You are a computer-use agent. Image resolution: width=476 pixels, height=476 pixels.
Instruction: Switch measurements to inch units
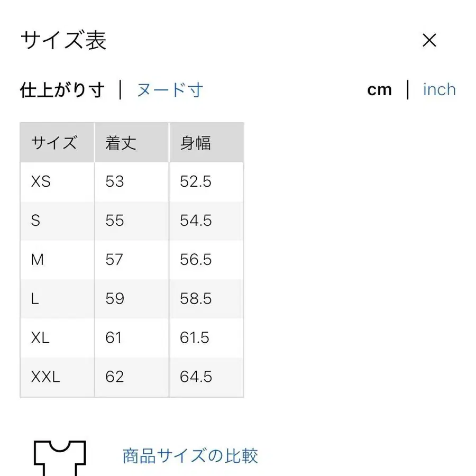point(439,89)
